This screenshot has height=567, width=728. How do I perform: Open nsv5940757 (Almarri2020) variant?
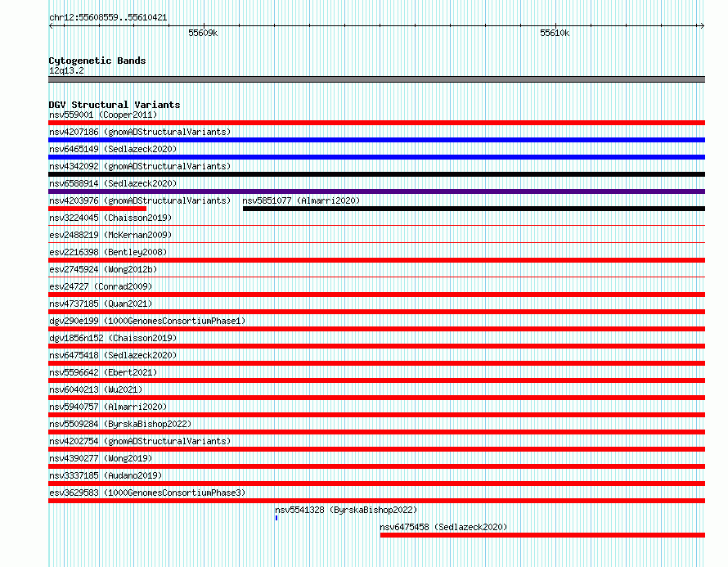tap(108, 407)
